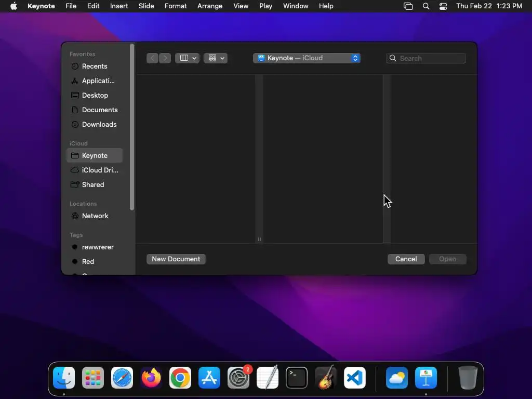Select iCloud Drive in the sidebar
532x399 pixels.
coord(95,170)
